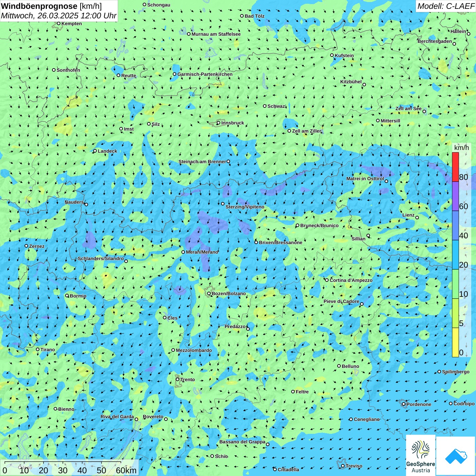Click the Kitzbühel city marker
This screenshot has width=476, height=476.
click(x=364, y=85)
